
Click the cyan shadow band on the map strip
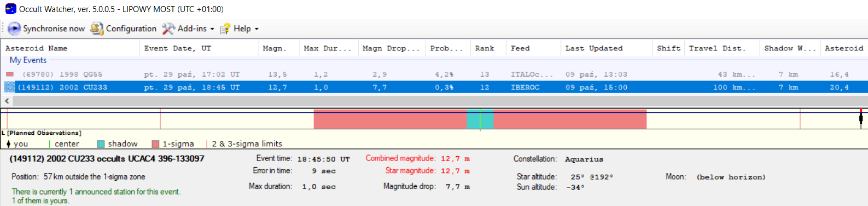point(480,119)
